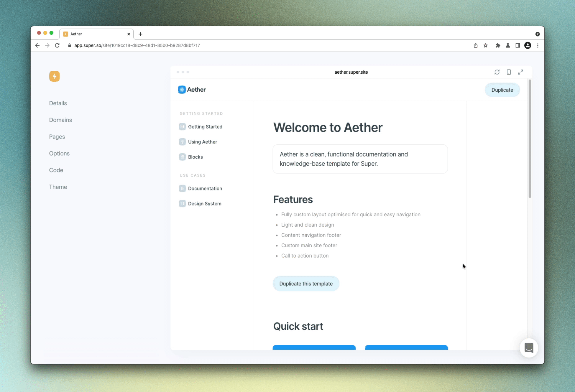575x392 pixels.
Task: Click Duplicate this template button
Action: pyautogui.click(x=306, y=283)
